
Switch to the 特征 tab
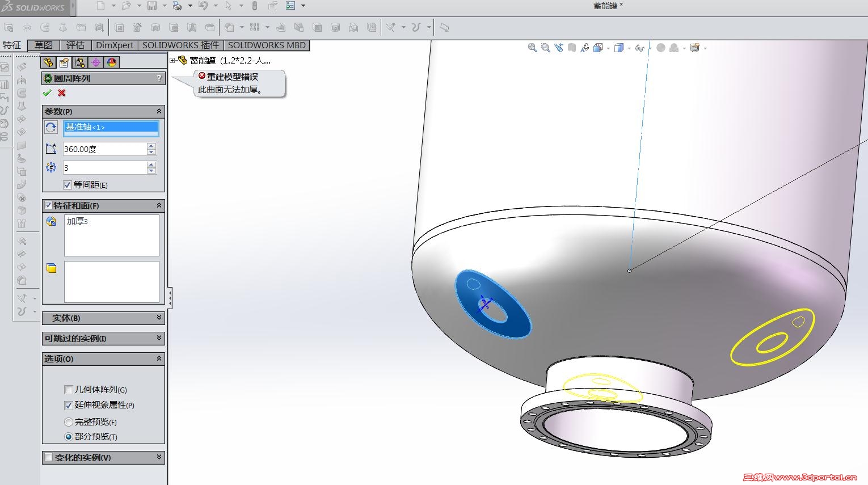pos(12,45)
